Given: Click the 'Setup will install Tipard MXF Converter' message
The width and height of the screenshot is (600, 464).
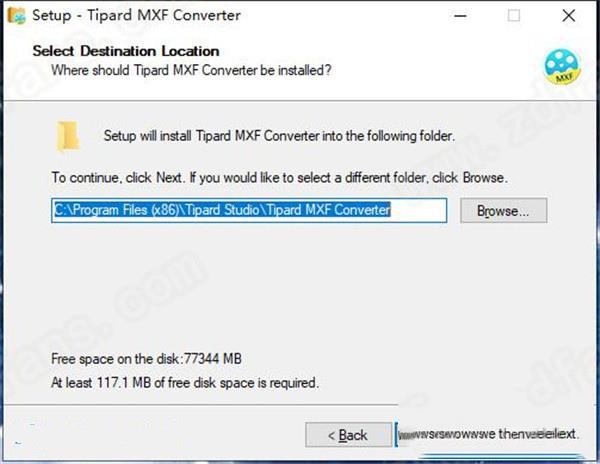Looking at the screenshot, I should pyautogui.click(x=279, y=136).
